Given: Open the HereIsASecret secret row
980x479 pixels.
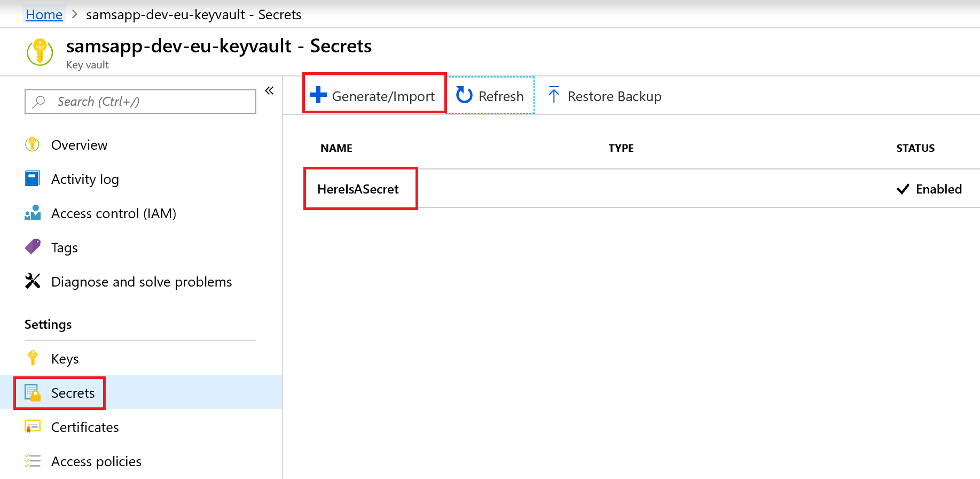Looking at the screenshot, I should click(x=358, y=189).
